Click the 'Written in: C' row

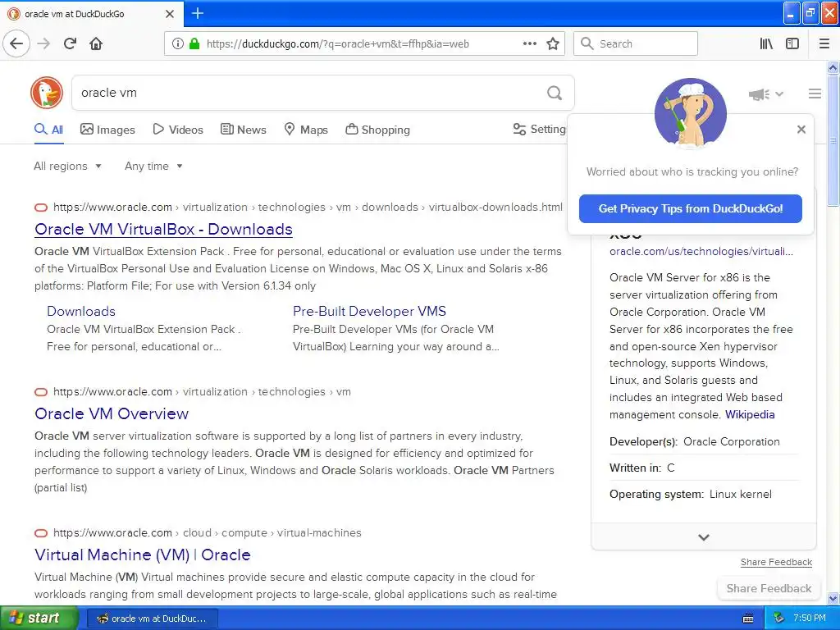click(x=703, y=468)
